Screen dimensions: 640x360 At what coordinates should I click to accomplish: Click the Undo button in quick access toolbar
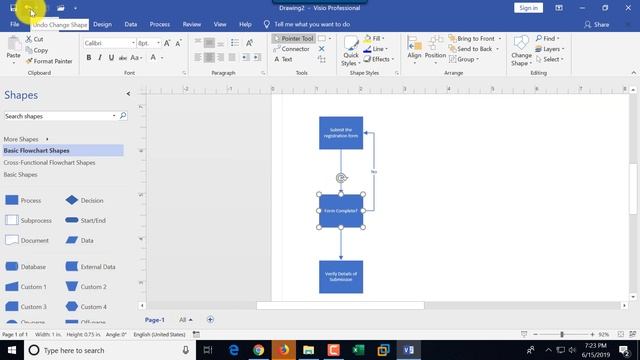[x=29, y=8]
